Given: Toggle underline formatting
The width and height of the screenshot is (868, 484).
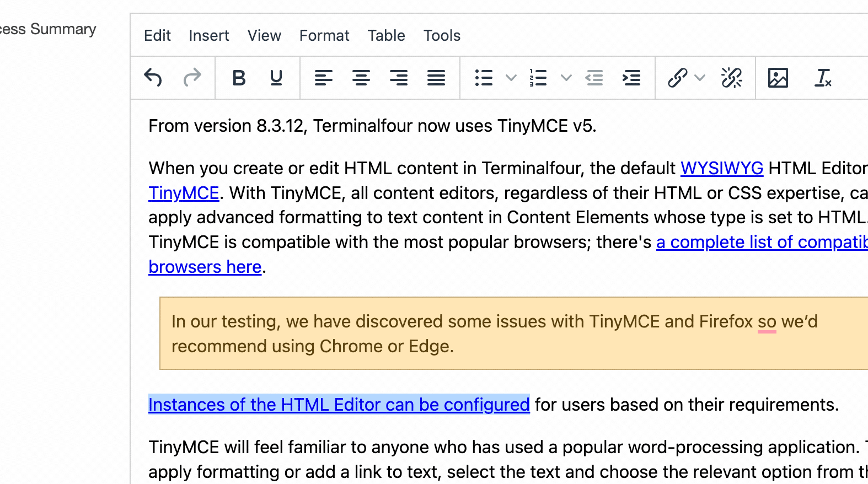Looking at the screenshot, I should pyautogui.click(x=276, y=78).
